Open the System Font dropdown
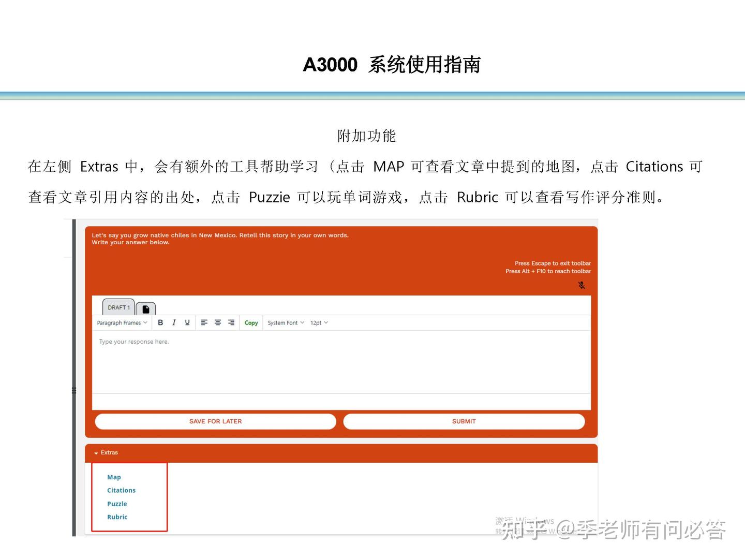Image resolution: width=745 pixels, height=560 pixels. coord(285,322)
